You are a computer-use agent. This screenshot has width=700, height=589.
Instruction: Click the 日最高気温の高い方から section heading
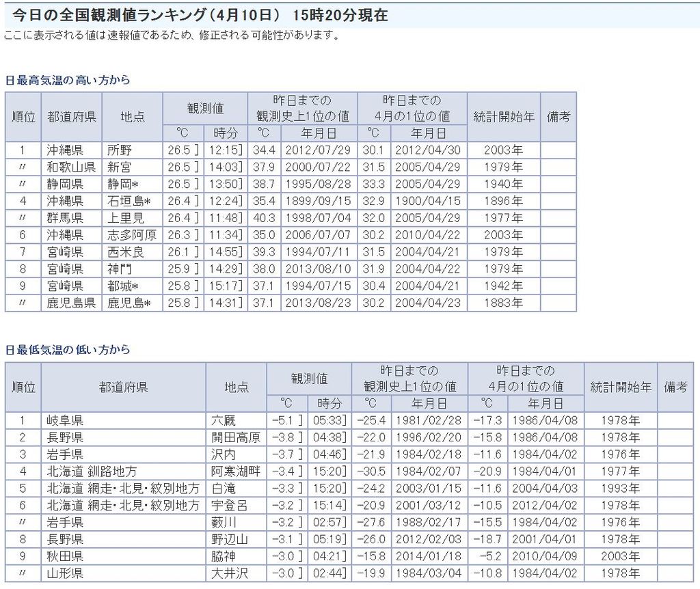pos(67,80)
